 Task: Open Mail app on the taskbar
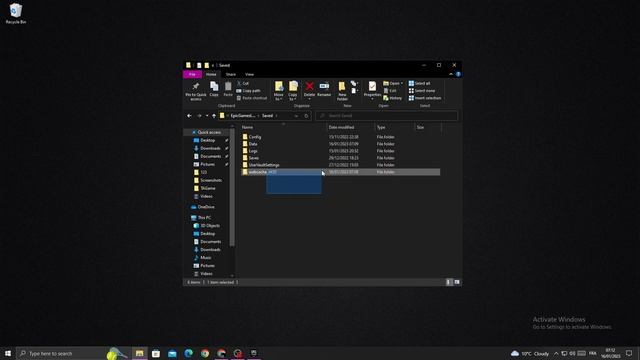172,353
